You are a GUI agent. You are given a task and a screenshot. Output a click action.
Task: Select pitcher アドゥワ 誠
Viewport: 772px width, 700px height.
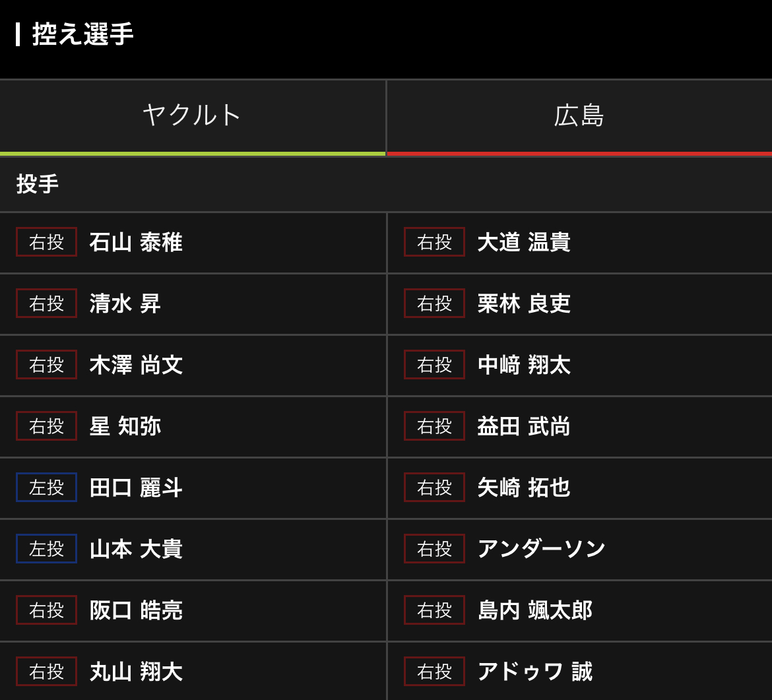pos(534,672)
